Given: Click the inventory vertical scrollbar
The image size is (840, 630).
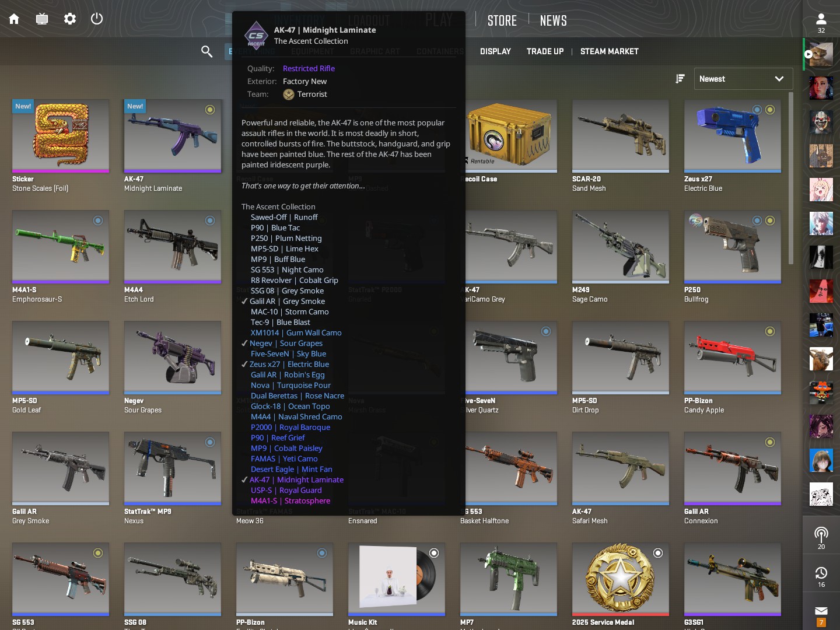Looking at the screenshot, I should [791, 178].
